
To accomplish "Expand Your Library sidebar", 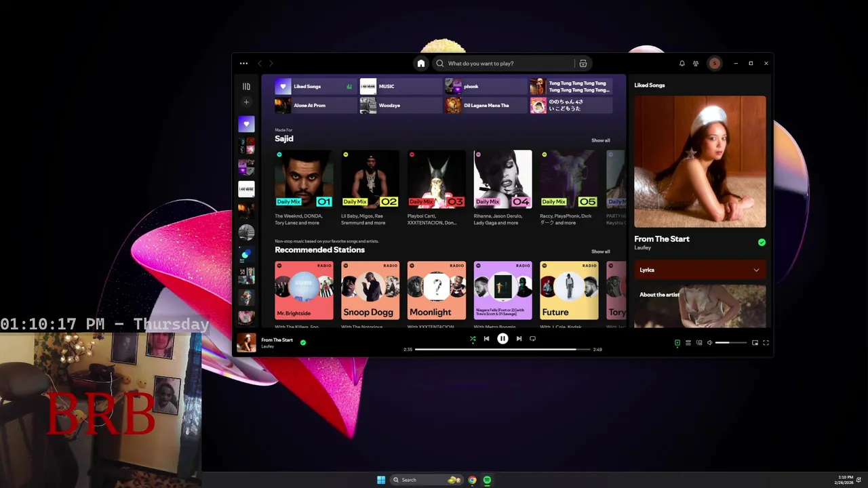I will pyautogui.click(x=246, y=86).
